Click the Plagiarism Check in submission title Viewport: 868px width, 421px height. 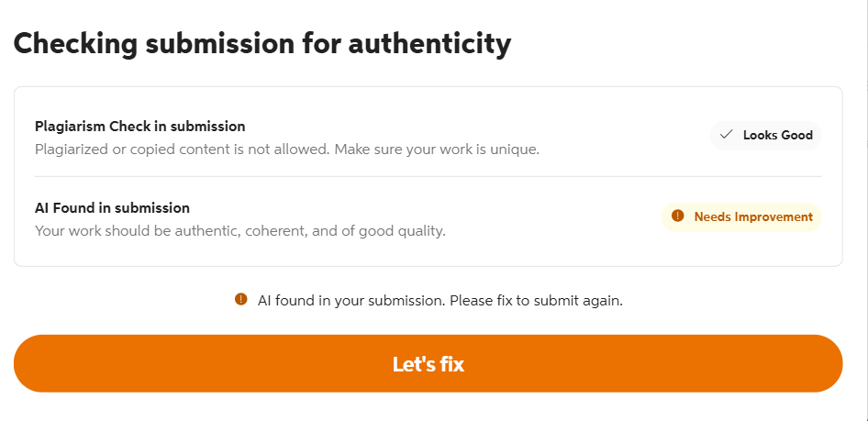(139, 127)
